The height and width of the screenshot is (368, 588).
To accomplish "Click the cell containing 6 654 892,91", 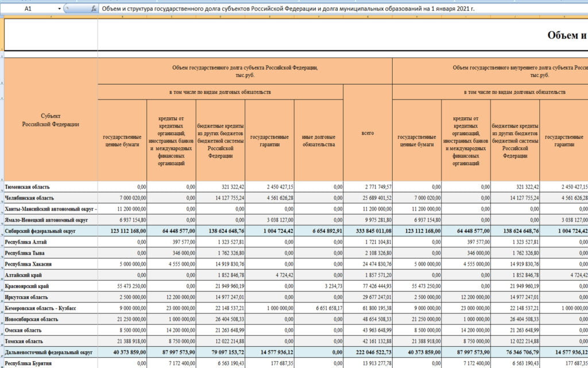I will coord(318,231).
